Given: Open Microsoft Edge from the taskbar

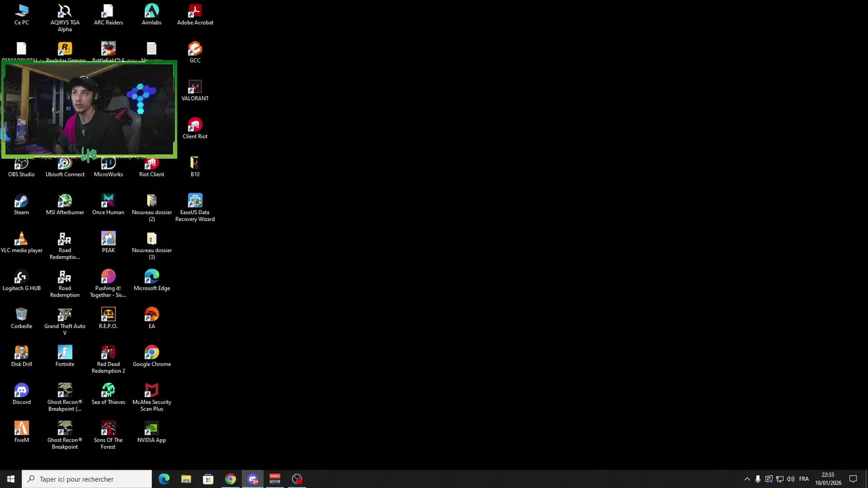Looking at the screenshot, I should [164, 479].
